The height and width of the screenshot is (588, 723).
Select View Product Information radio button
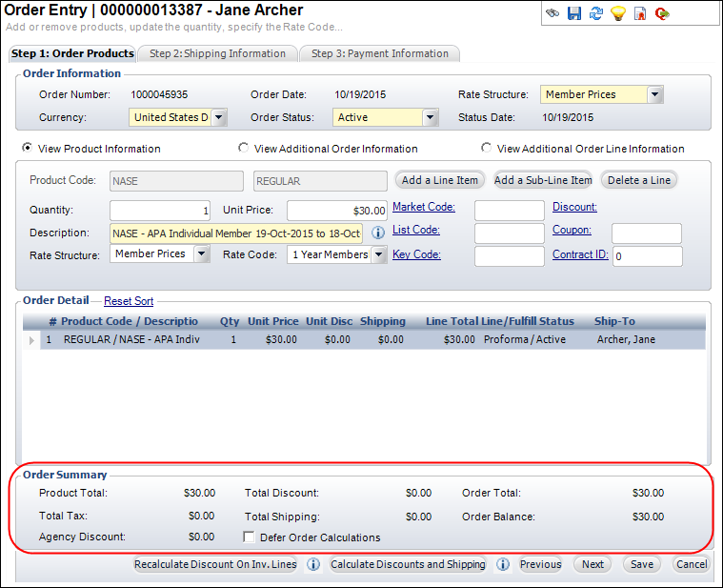click(x=28, y=148)
